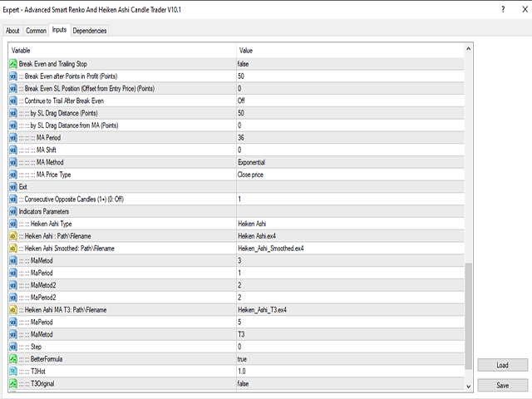
Task: Open the MA Price Type Close price dropdown
Action: [x=350, y=175]
